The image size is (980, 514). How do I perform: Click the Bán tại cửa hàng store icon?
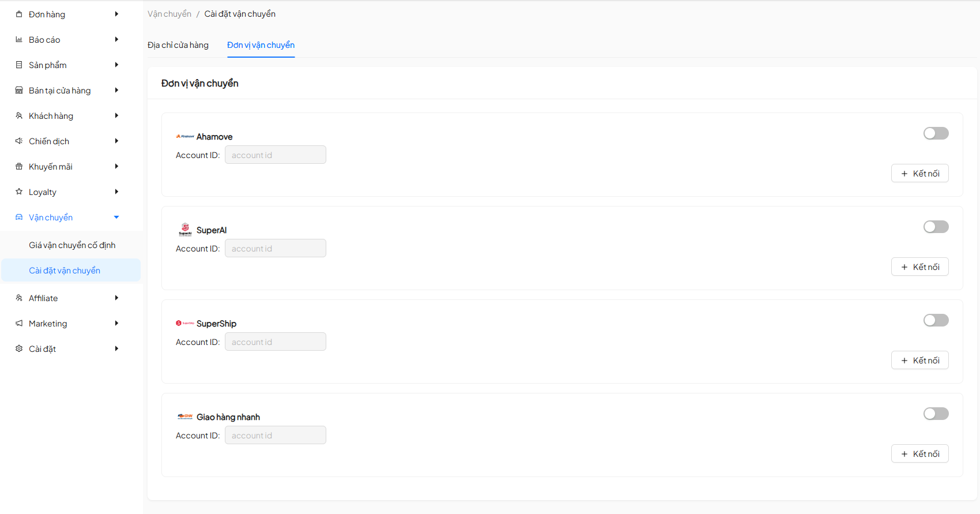(x=19, y=91)
